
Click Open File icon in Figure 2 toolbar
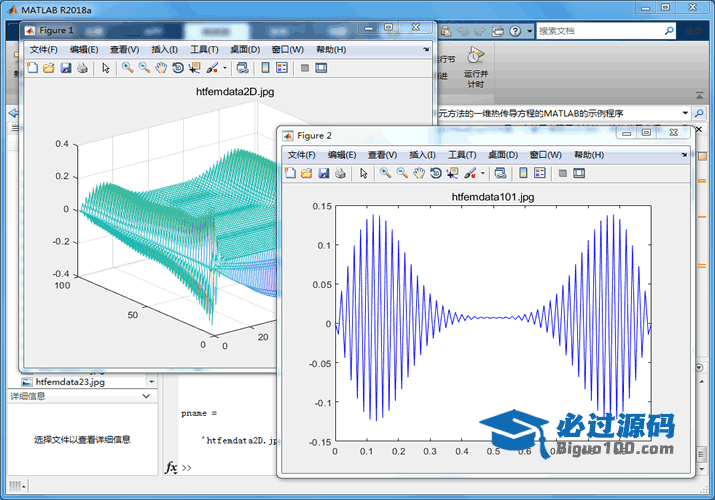tap(307, 173)
